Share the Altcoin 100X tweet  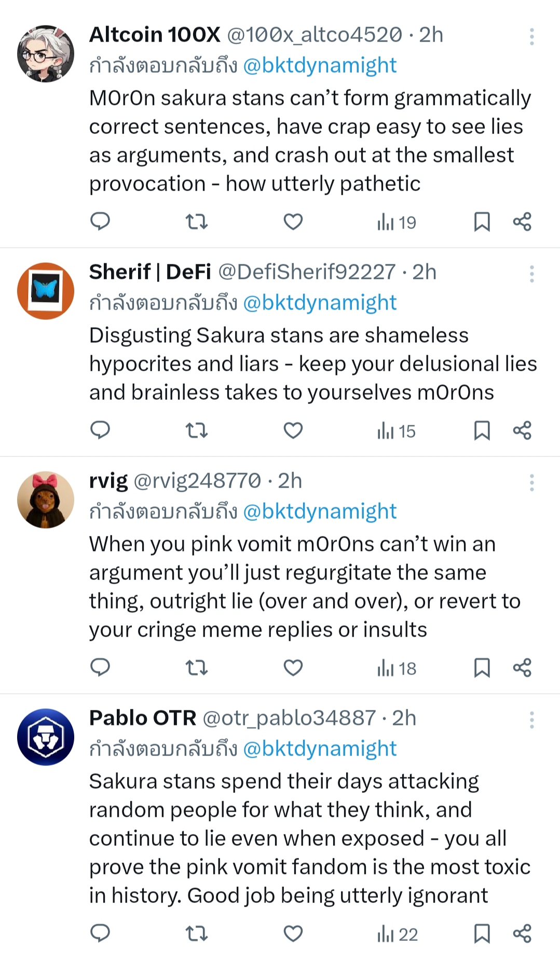(522, 222)
